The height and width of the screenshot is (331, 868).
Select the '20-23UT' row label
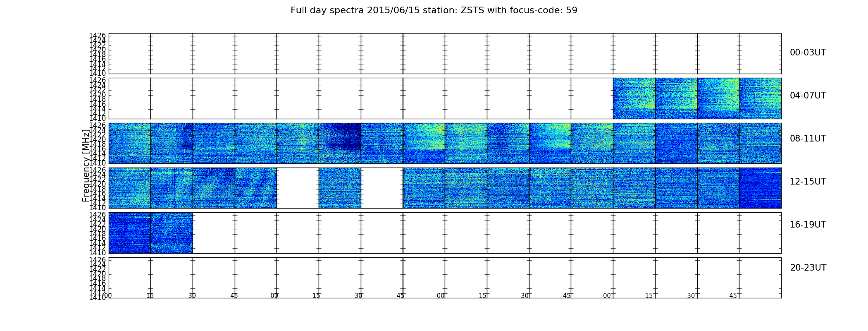tap(808, 268)
